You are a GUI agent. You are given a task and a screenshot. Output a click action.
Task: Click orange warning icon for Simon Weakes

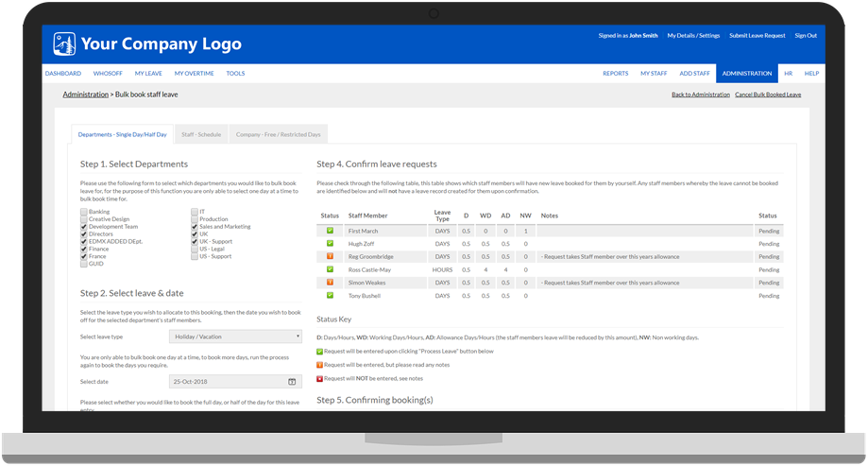330,283
